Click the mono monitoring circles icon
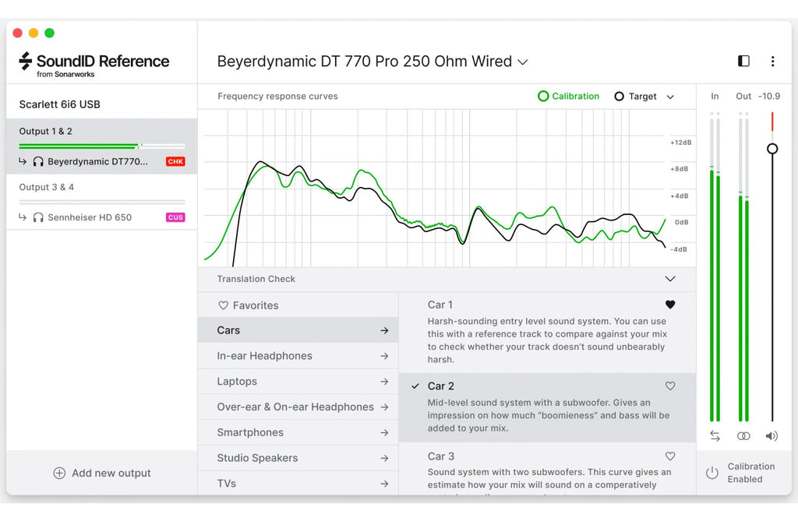This screenshot has height=532, width=798. pos(743,436)
